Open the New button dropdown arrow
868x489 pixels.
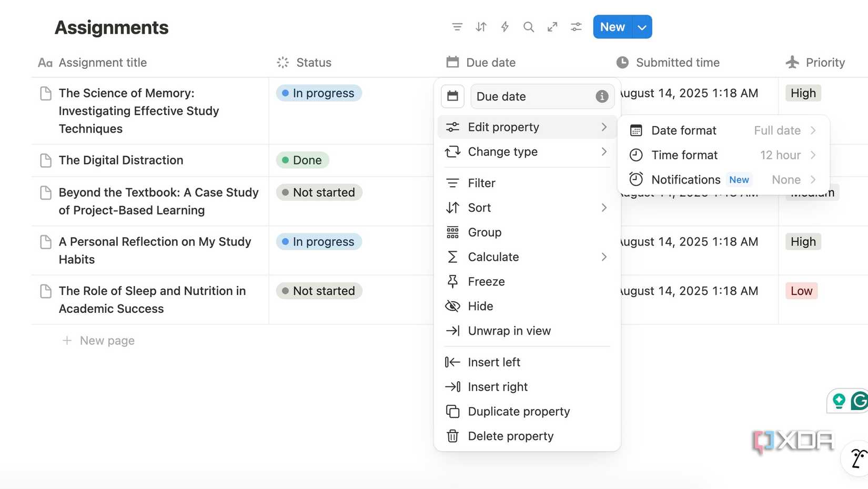tap(642, 27)
